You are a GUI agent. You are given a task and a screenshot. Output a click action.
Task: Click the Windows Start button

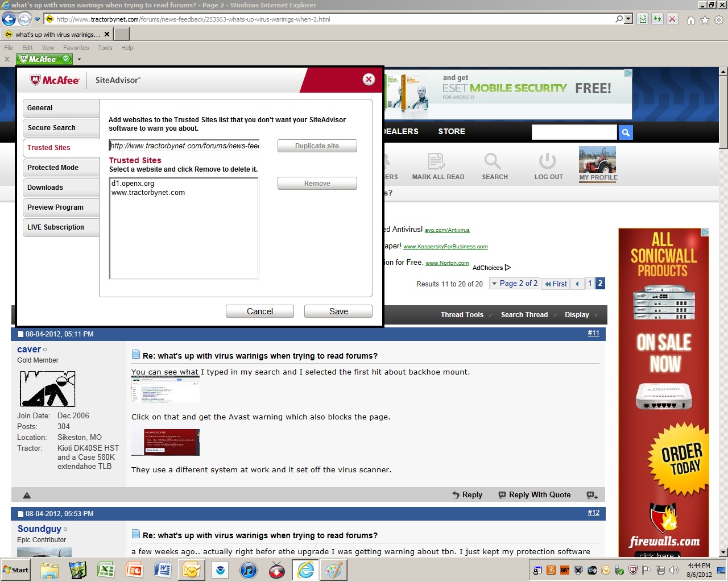15,570
